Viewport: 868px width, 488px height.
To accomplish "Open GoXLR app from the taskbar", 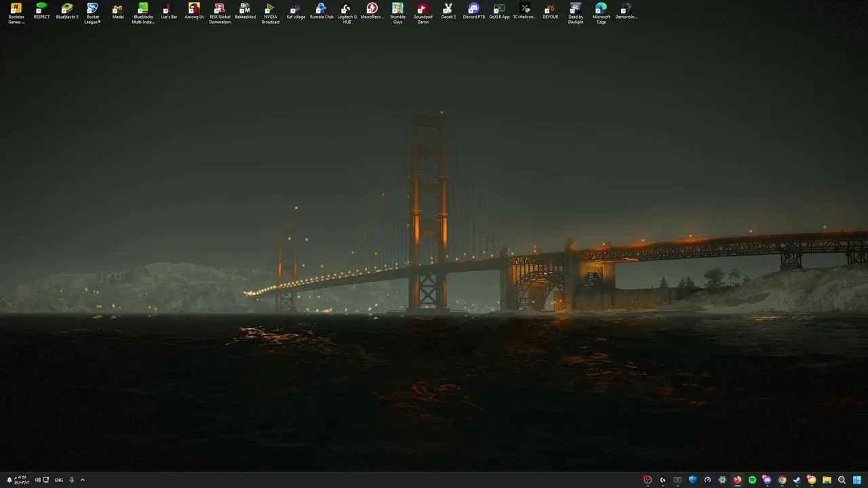I will [677, 480].
